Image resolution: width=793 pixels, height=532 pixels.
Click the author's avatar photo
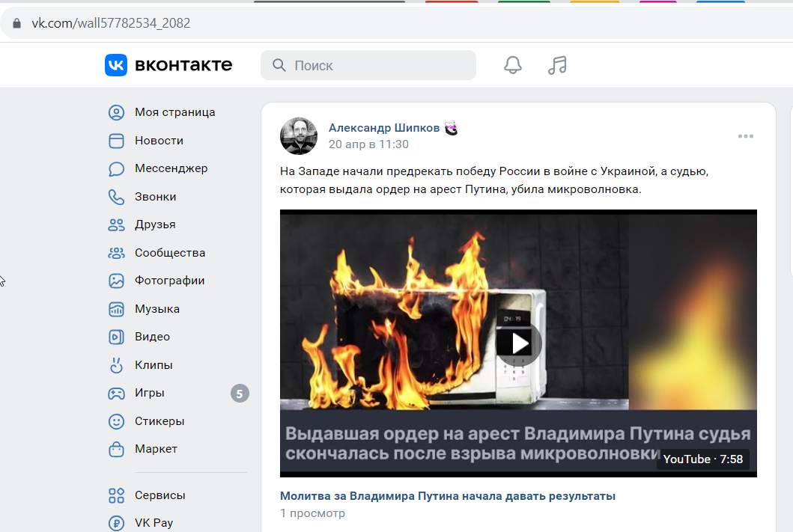click(299, 136)
